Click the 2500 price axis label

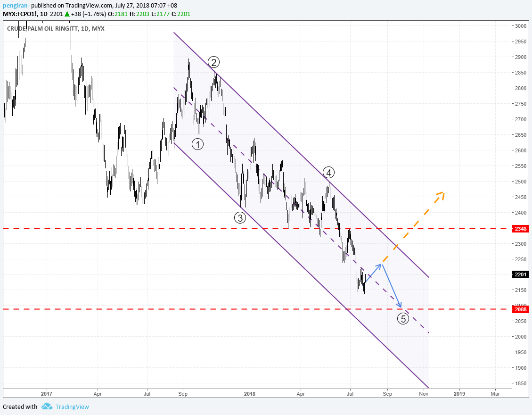pyautogui.click(x=521, y=182)
